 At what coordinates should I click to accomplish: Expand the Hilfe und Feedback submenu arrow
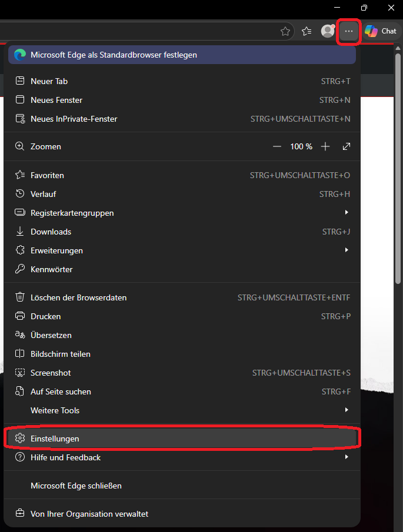coord(347,457)
